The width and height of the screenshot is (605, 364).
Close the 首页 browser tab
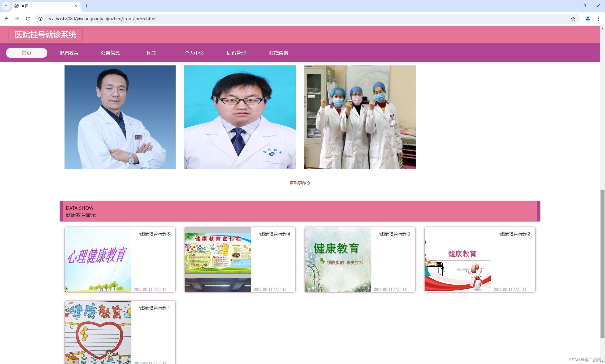point(76,6)
